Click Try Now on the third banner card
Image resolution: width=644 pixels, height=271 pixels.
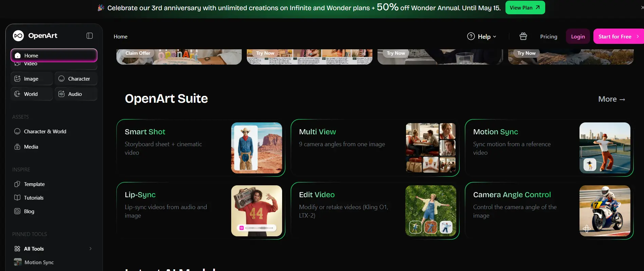pos(396,53)
